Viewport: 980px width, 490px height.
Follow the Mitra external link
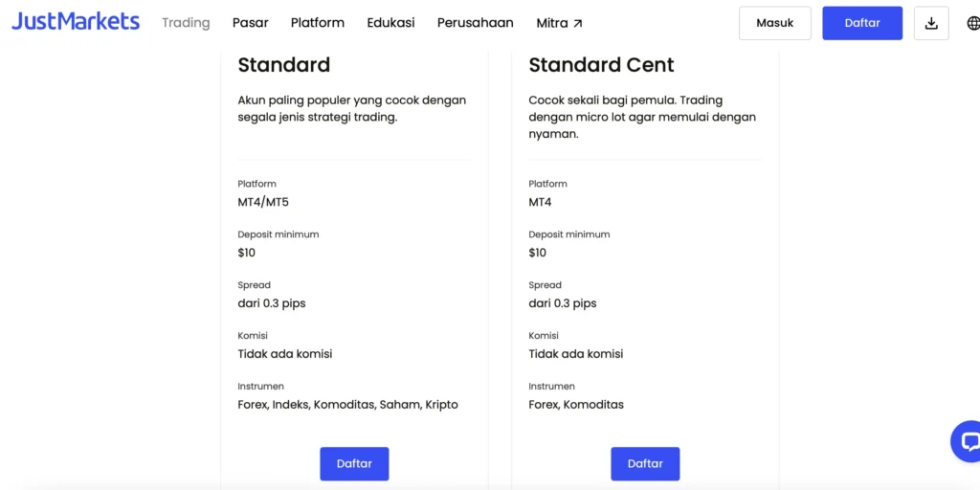coord(559,23)
